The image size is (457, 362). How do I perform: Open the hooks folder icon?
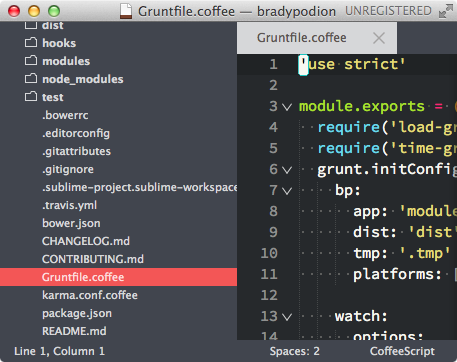pyautogui.click(x=31, y=43)
